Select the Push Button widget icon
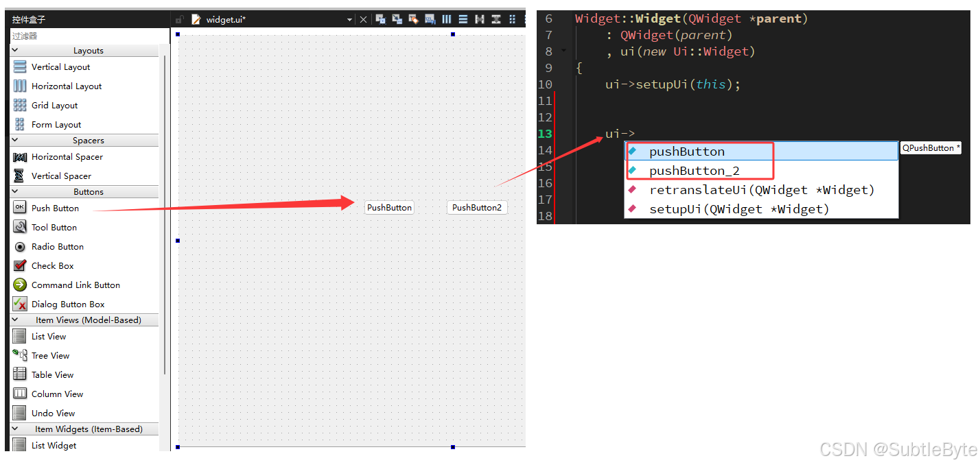The image size is (980, 467). [20, 208]
